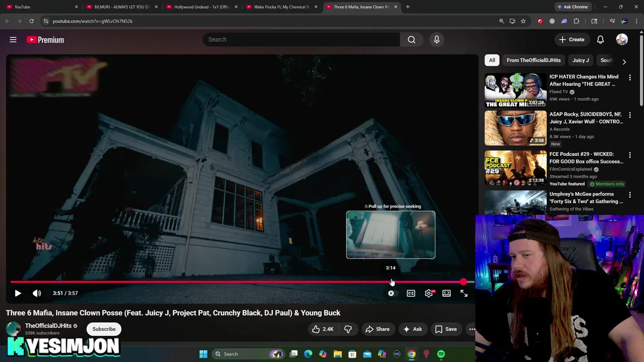The width and height of the screenshot is (644, 362).
Task: Open more actions menu below video
Action: pyautogui.click(x=472, y=329)
